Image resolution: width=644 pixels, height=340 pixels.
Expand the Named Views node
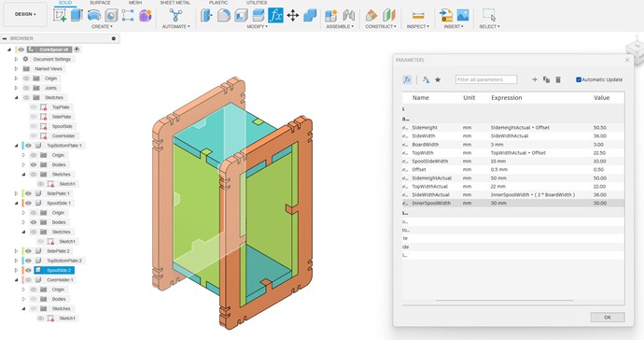click(17, 69)
